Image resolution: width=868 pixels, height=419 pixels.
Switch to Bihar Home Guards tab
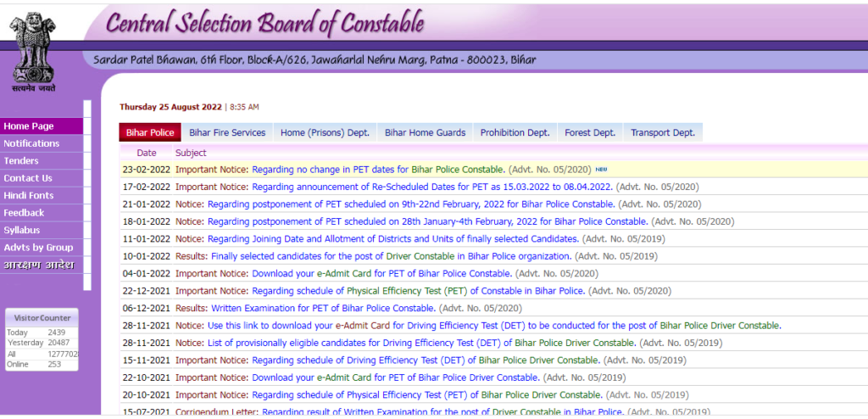(x=426, y=132)
